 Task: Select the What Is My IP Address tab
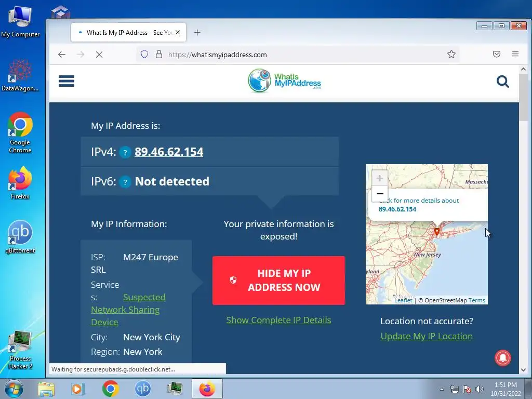coord(128,33)
